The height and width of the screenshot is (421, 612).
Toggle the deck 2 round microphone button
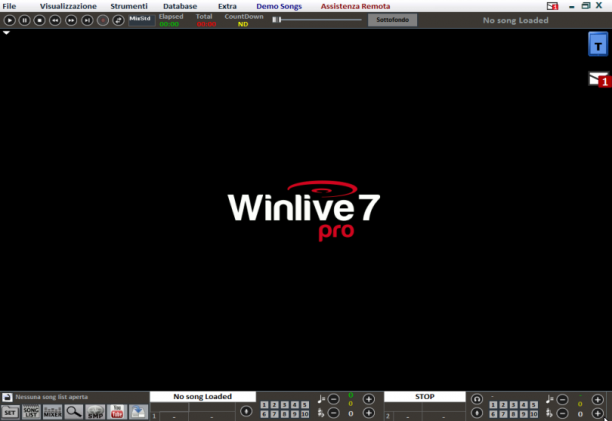point(477,413)
